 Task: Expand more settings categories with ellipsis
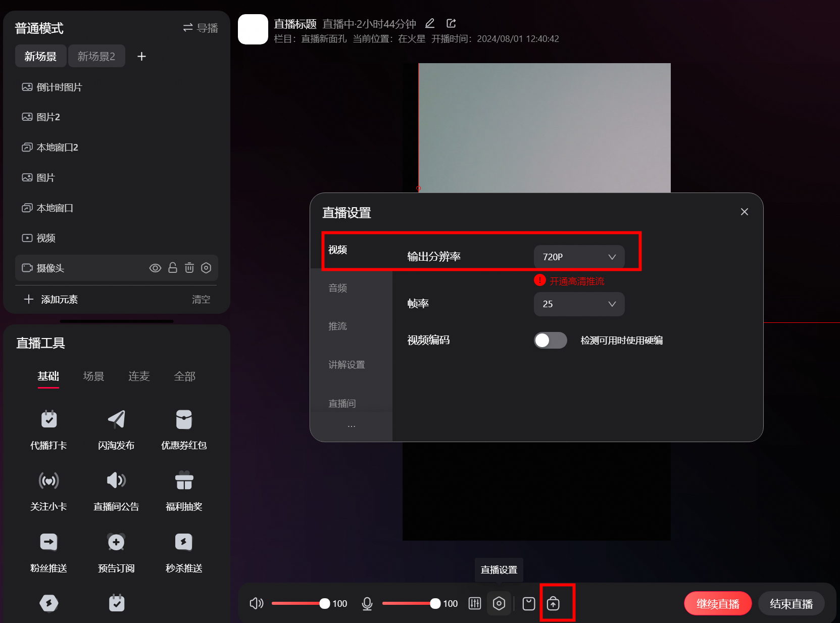click(352, 426)
